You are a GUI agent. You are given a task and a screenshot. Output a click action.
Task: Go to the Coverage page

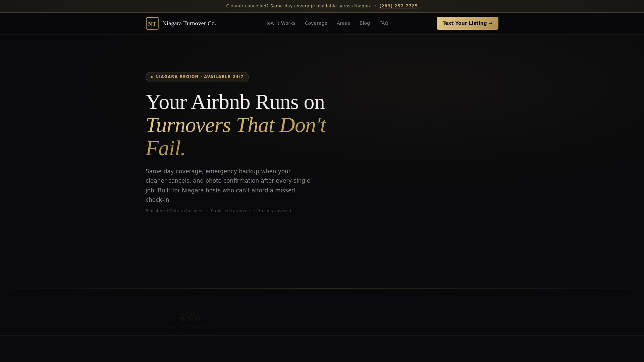(316, 23)
